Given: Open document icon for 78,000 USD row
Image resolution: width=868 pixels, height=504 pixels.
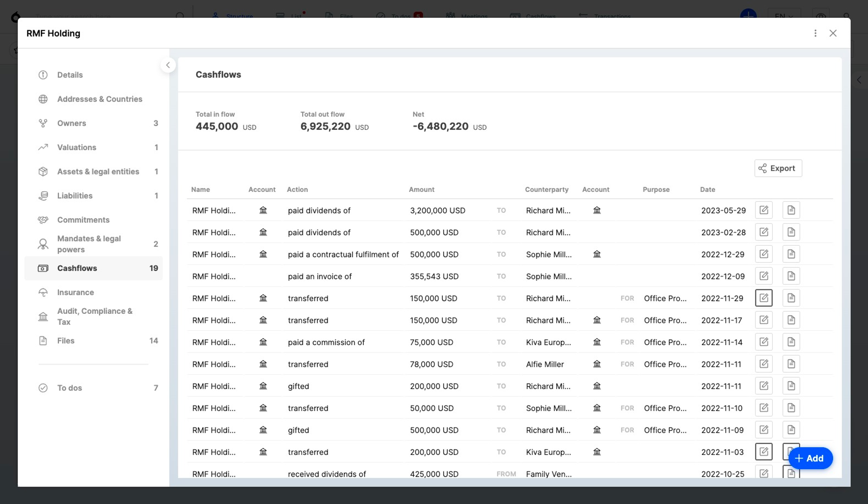Looking at the screenshot, I should point(791,364).
